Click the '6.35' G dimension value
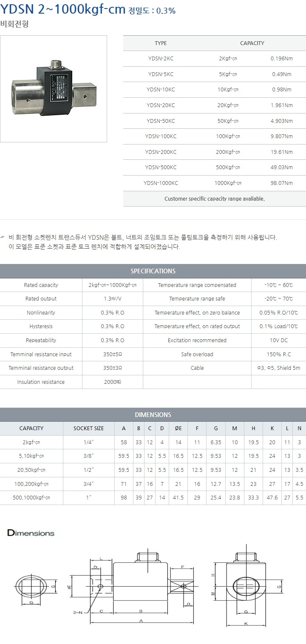 [x=216, y=442]
